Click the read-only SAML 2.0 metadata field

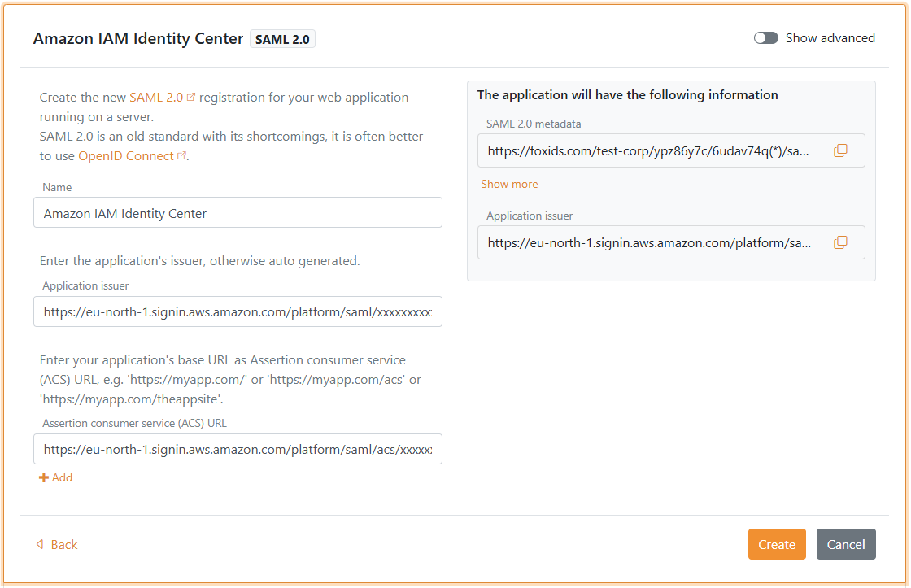point(651,150)
